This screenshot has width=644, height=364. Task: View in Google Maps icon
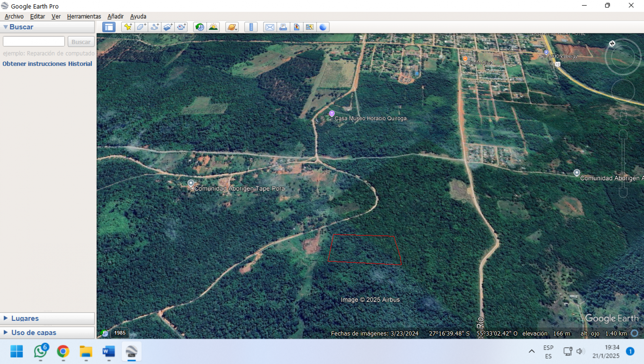pos(310,27)
